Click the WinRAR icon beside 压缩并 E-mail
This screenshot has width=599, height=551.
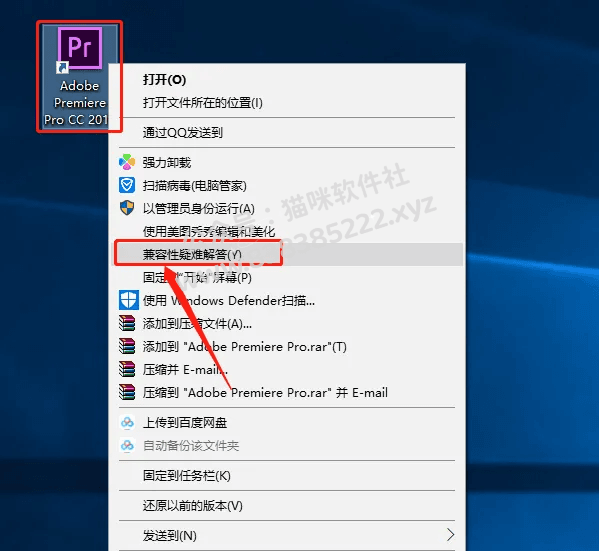pos(127,369)
